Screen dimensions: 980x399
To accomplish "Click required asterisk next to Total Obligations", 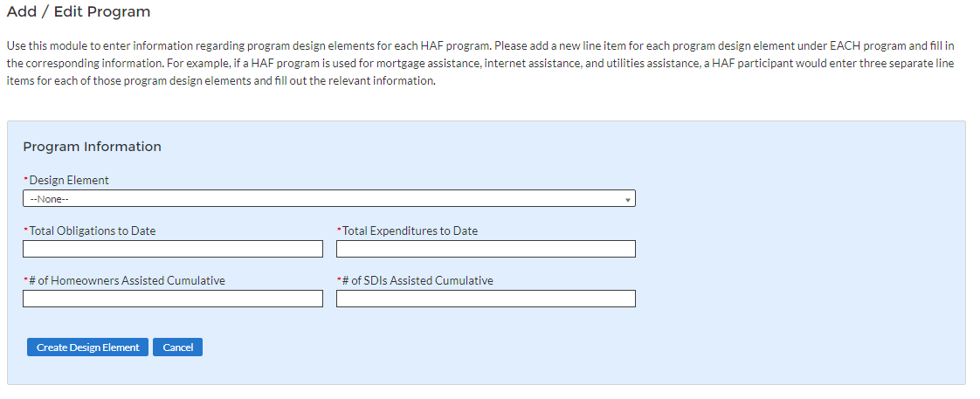I will click(25, 230).
